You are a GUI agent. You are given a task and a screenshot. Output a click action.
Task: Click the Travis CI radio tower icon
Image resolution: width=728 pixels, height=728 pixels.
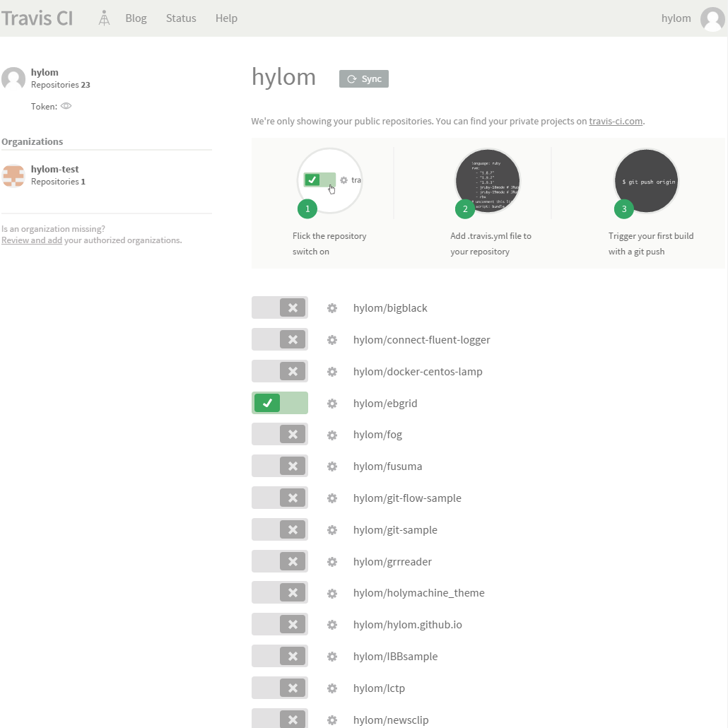click(104, 18)
